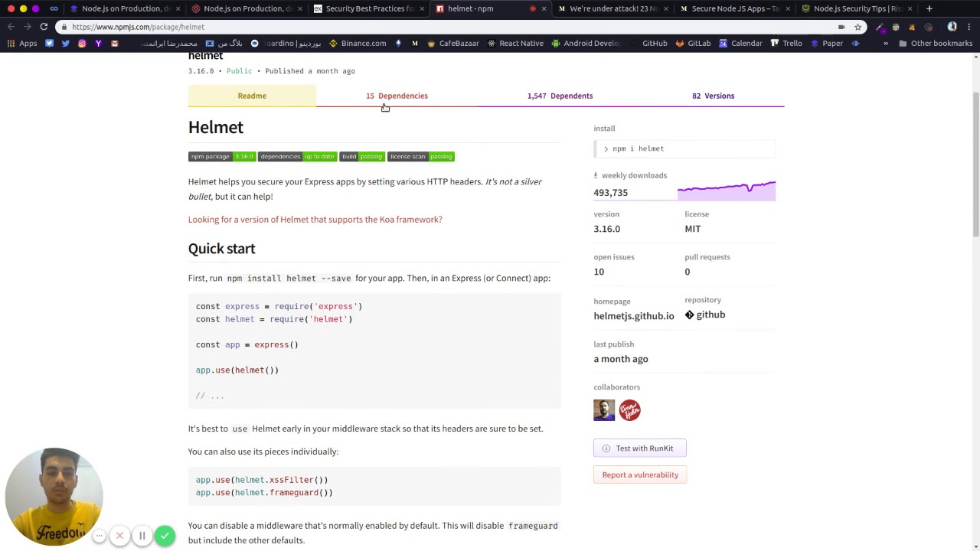Open the CafeBazaar bookmark

click(x=453, y=44)
